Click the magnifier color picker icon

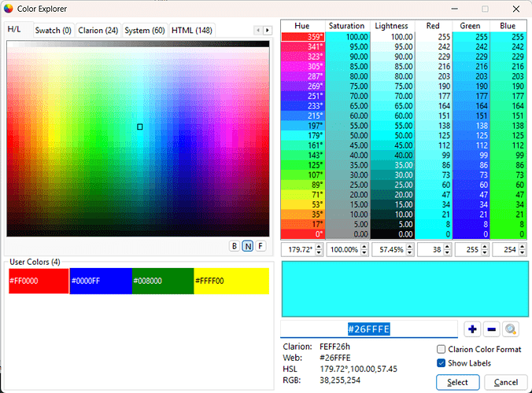(x=512, y=329)
